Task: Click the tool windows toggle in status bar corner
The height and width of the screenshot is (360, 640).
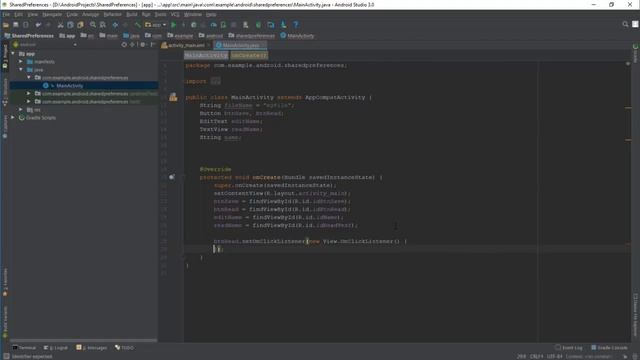Action: [6, 356]
